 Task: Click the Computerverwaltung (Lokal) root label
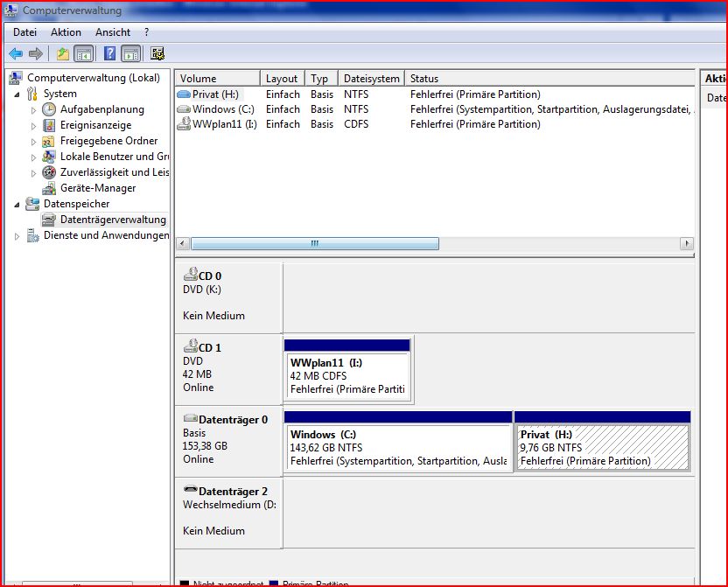tap(94, 78)
